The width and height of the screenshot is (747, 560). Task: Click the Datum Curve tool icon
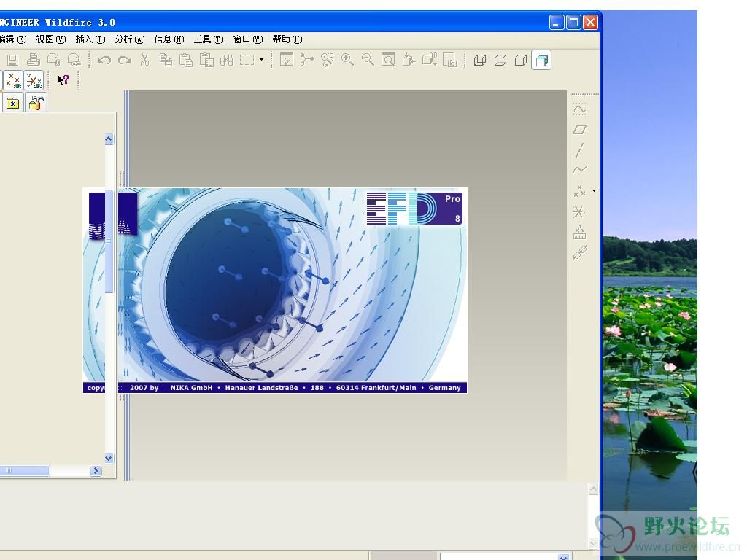[x=579, y=170]
